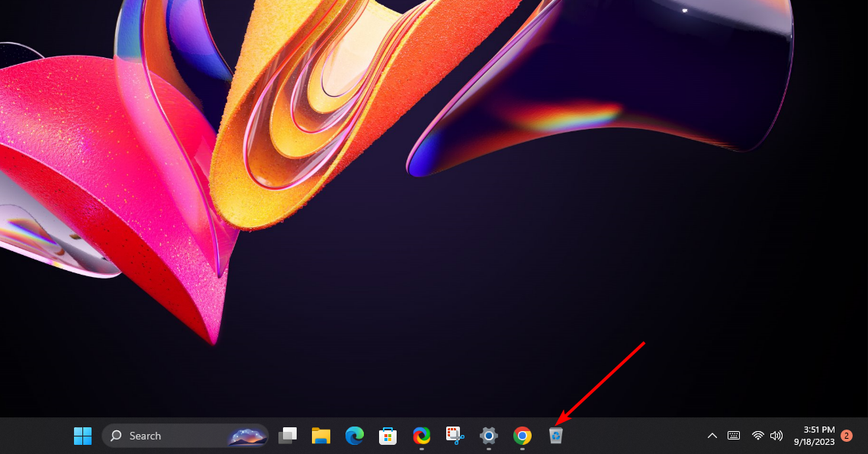Viewport: 868px width, 454px height.
Task: Open the Recycle Bin from the taskbar
Action: pyautogui.click(x=556, y=436)
